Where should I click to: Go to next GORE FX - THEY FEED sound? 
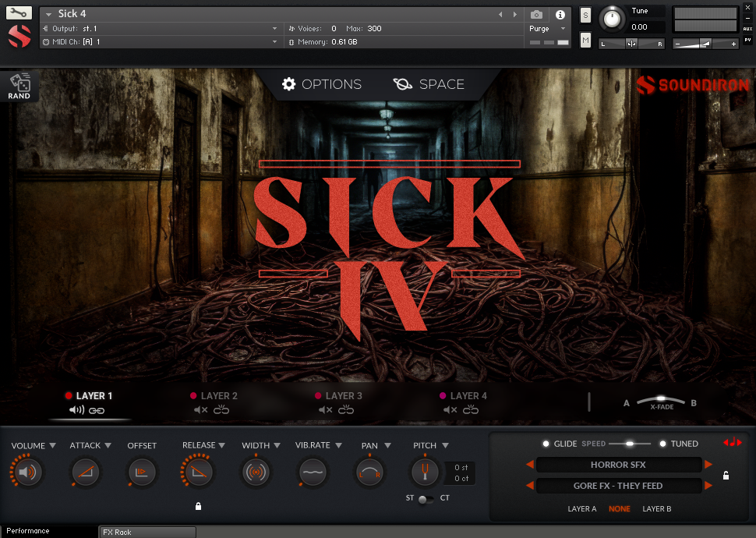coord(708,486)
